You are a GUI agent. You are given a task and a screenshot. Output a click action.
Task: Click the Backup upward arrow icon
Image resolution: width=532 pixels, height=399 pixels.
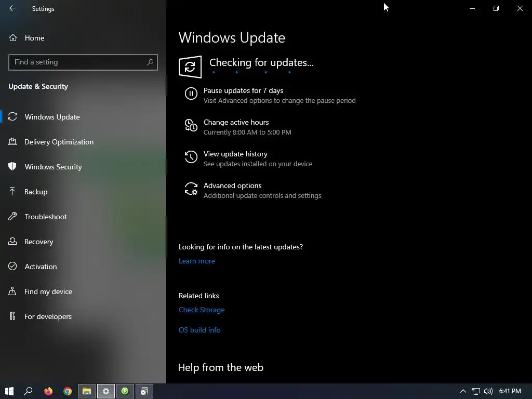pyautogui.click(x=12, y=191)
